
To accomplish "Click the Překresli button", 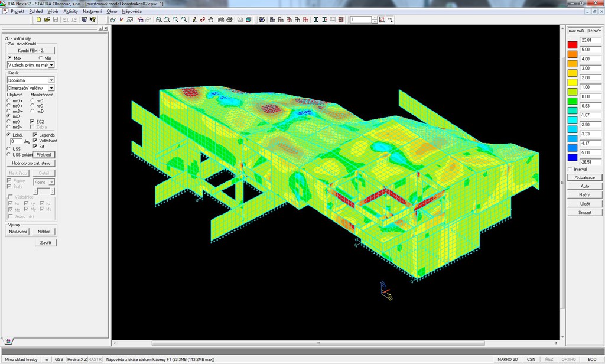I will [44, 155].
